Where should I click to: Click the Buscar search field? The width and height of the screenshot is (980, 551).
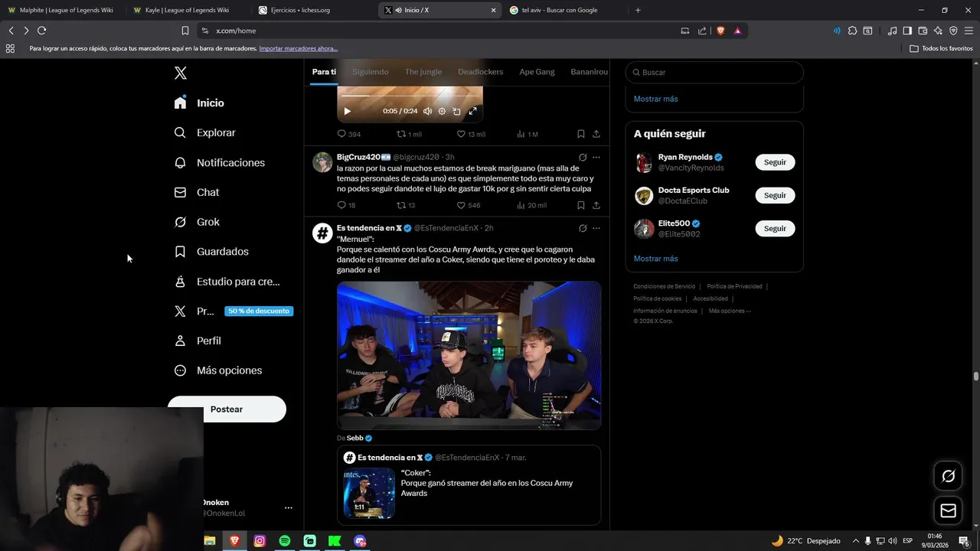tap(714, 72)
